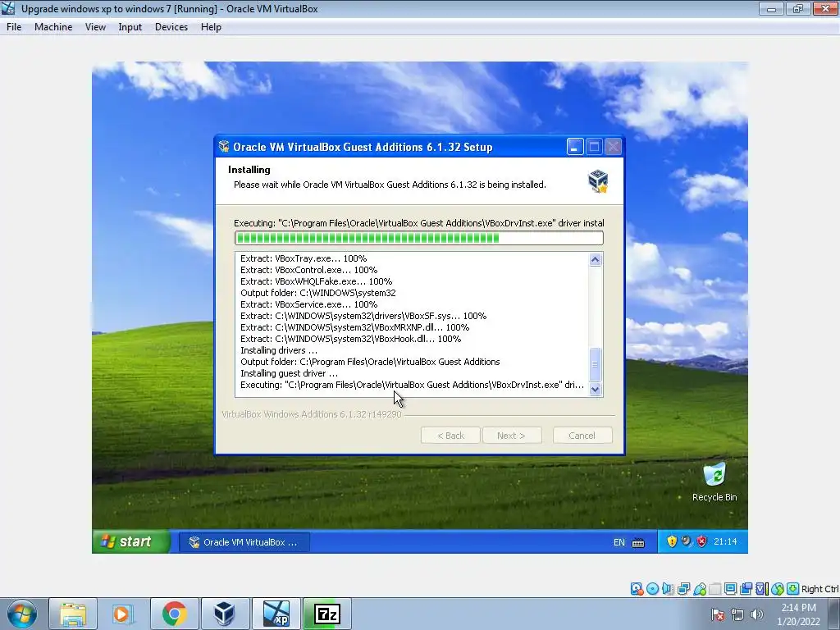Open the Input menu
The height and width of the screenshot is (630, 840).
[130, 27]
